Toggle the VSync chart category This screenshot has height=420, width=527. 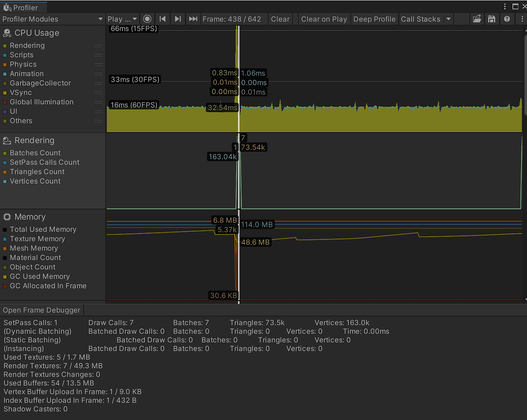[x=22, y=93]
